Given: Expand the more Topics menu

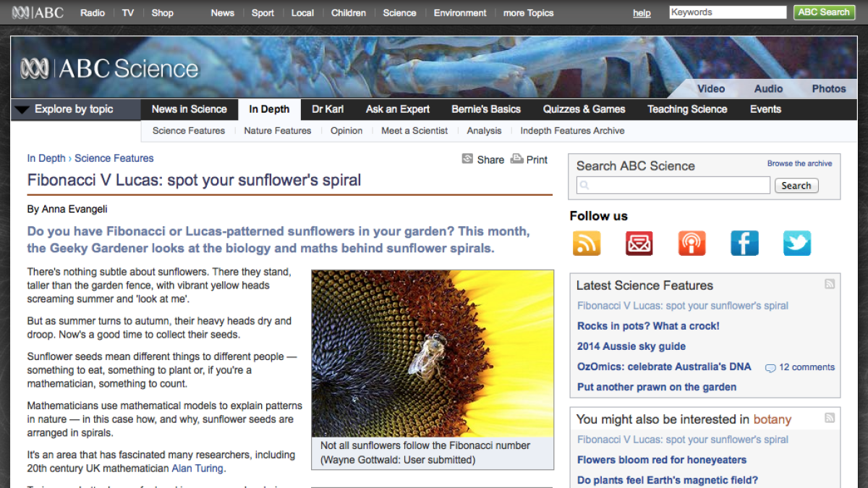Looking at the screenshot, I should (528, 12).
